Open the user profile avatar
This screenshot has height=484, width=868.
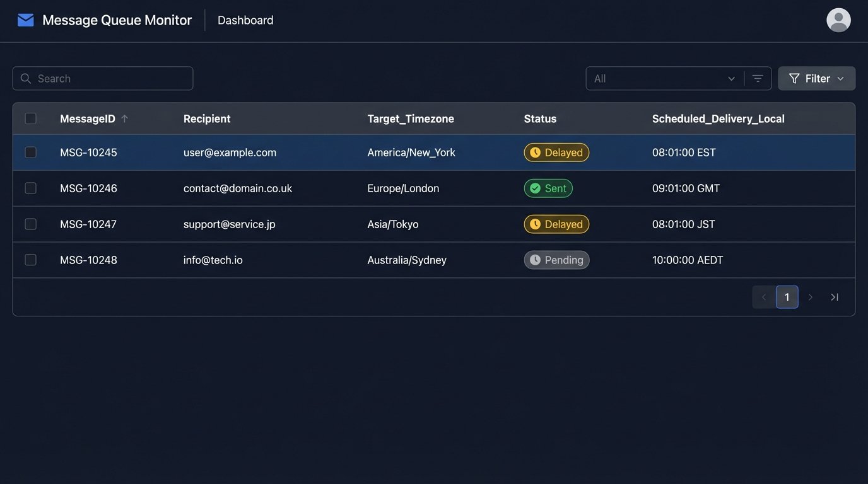pos(838,20)
